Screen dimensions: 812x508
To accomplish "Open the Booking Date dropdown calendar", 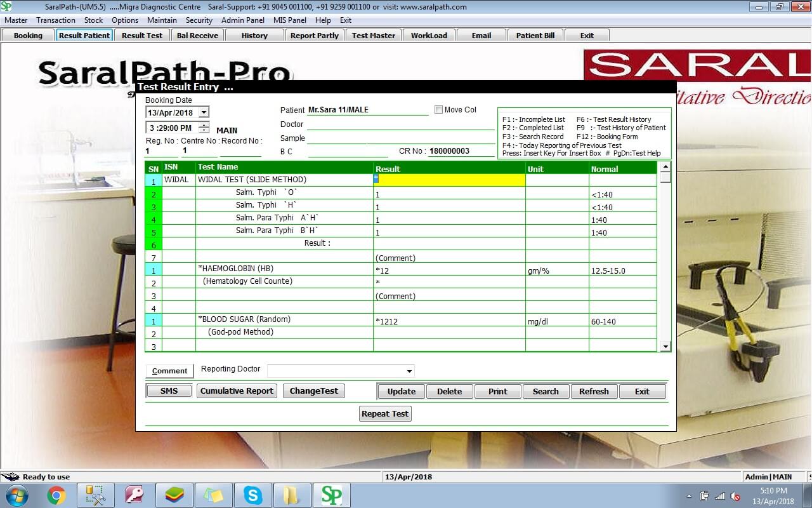I will 204,112.
